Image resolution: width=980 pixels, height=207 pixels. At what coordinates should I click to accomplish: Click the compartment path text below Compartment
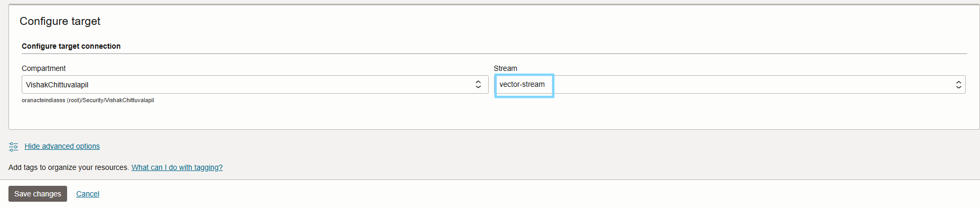(x=88, y=100)
